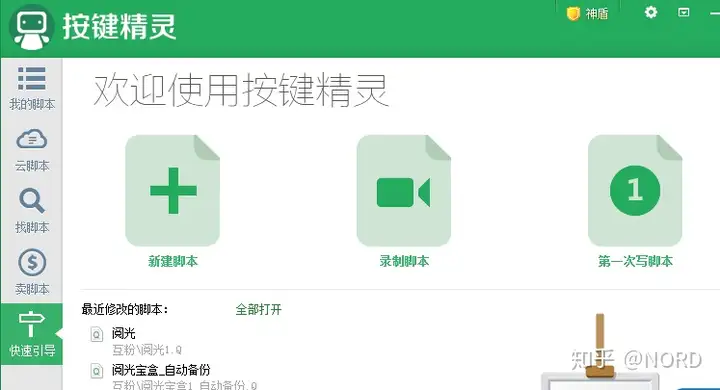The height and width of the screenshot is (390, 720).
Task: Select the 快速引导 sidebar tab
Action: click(32, 334)
